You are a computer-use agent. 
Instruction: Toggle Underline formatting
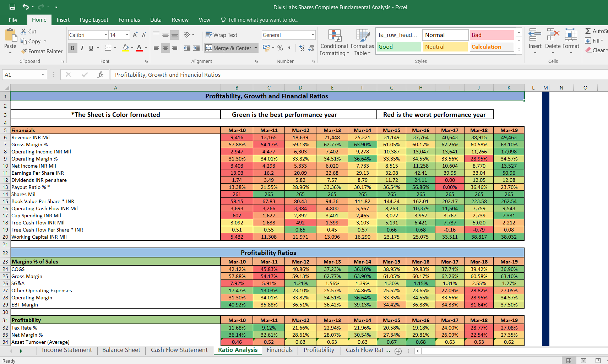[91, 48]
